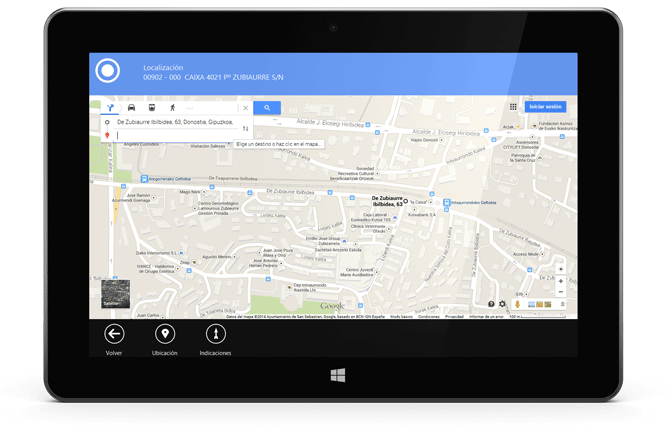Choose driving mode car icon

click(x=131, y=108)
